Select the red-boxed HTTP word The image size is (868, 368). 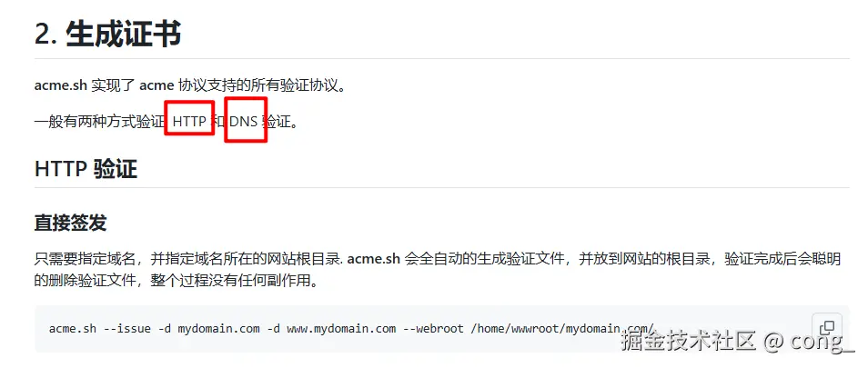click(x=189, y=122)
